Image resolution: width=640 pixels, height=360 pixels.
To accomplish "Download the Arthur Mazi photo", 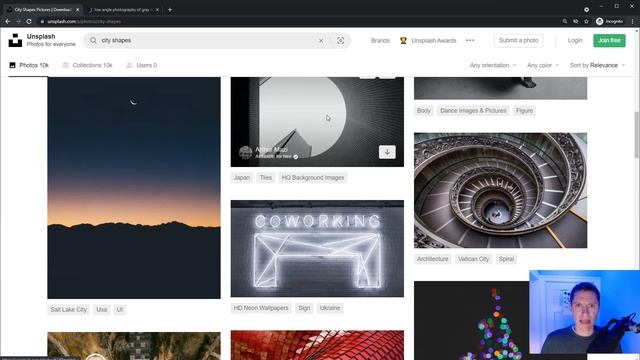I will [387, 152].
